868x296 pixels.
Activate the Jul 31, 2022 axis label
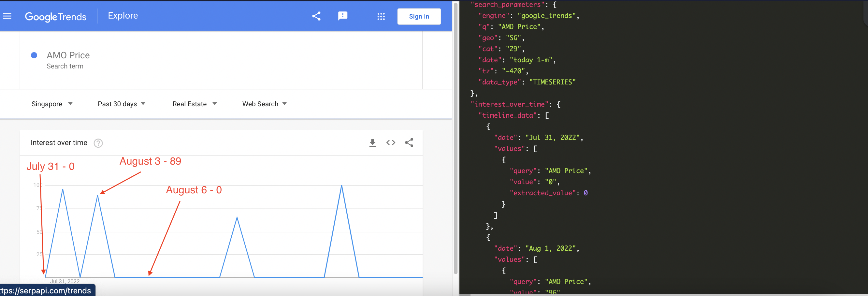pyautogui.click(x=65, y=281)
